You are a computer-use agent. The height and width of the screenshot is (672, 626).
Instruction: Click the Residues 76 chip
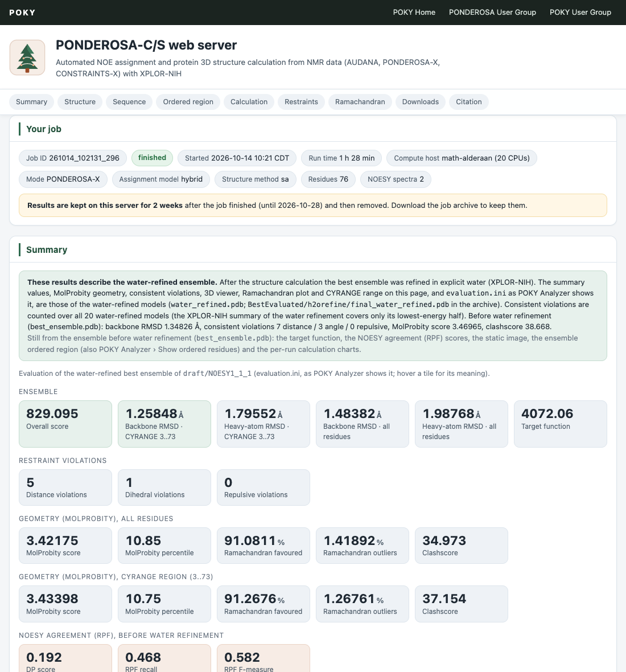point(328,179)
